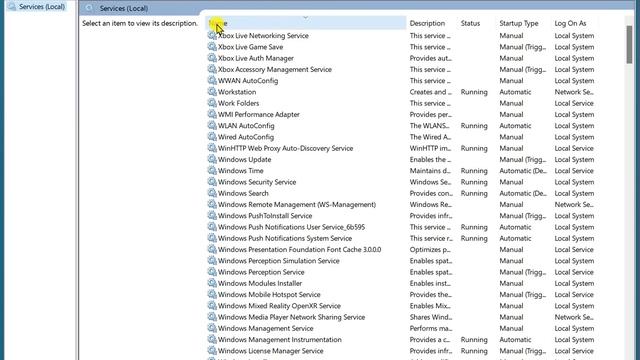640x360 pixels.
Task: Click the Windows Presentation Foundation Font Cache icon
Action: pos(212,249)
